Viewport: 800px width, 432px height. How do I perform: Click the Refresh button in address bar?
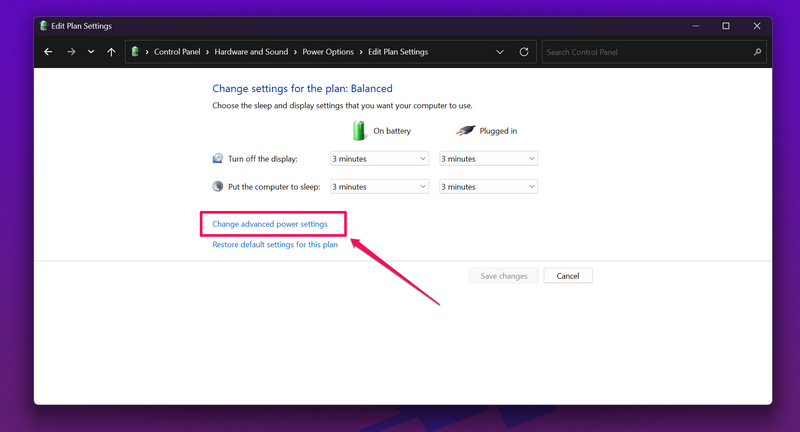524,52
